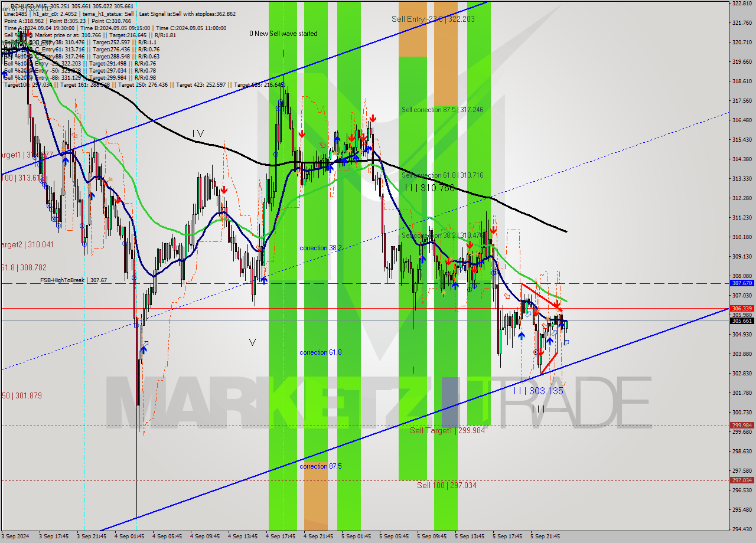
Task: Click the blue 307.670 price tag on axis
Action: click(742, 283)
